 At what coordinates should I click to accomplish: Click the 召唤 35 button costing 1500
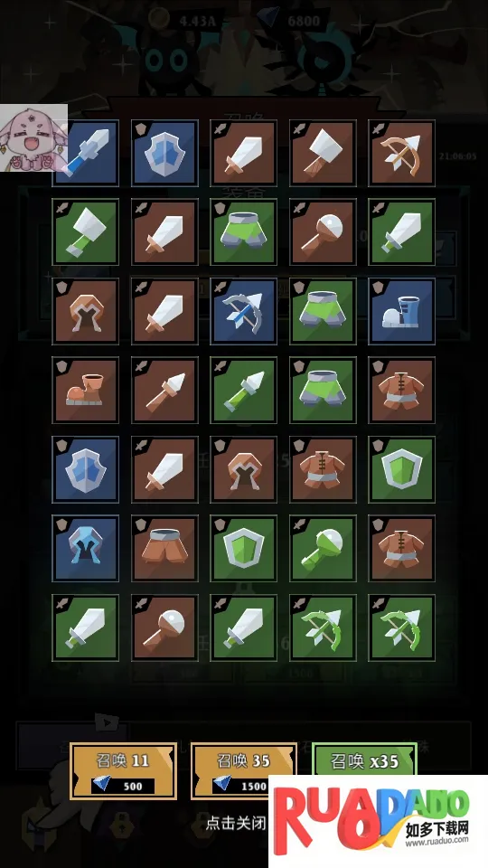[x=243, y=771]
